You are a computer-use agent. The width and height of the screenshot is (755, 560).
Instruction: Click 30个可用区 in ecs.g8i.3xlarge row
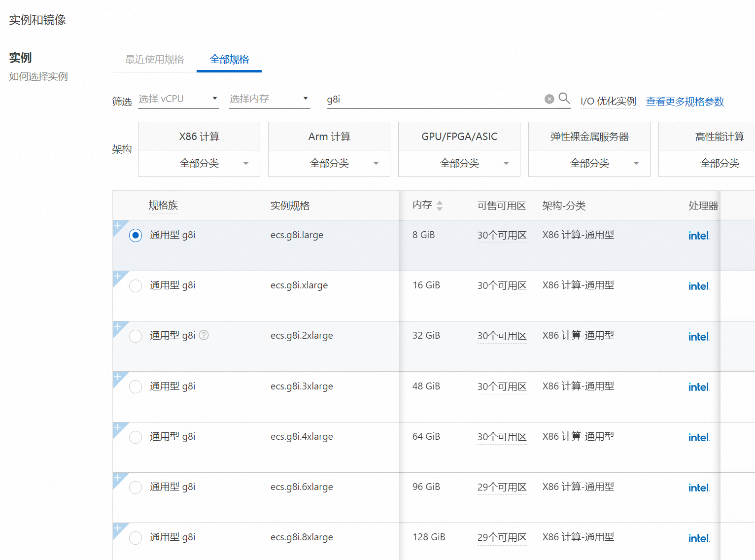pyautogui.click(x=502, y=387)
